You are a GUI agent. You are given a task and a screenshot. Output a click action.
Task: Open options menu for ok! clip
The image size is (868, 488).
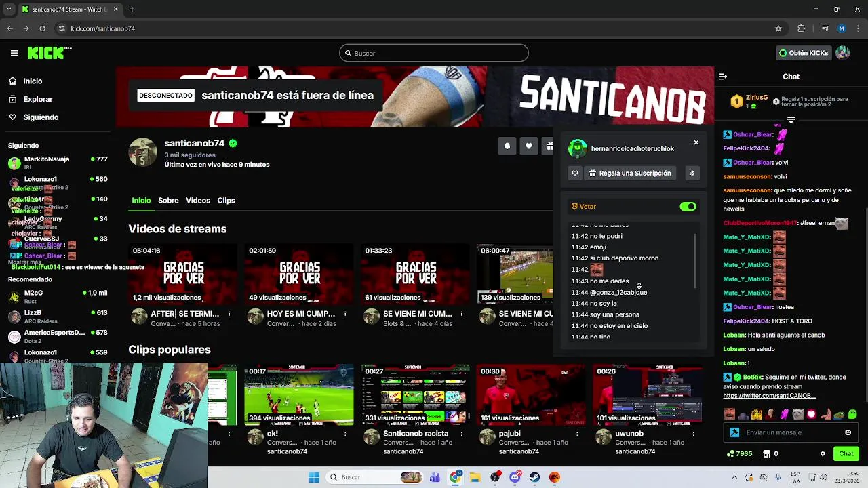click(x=345, y=434)
